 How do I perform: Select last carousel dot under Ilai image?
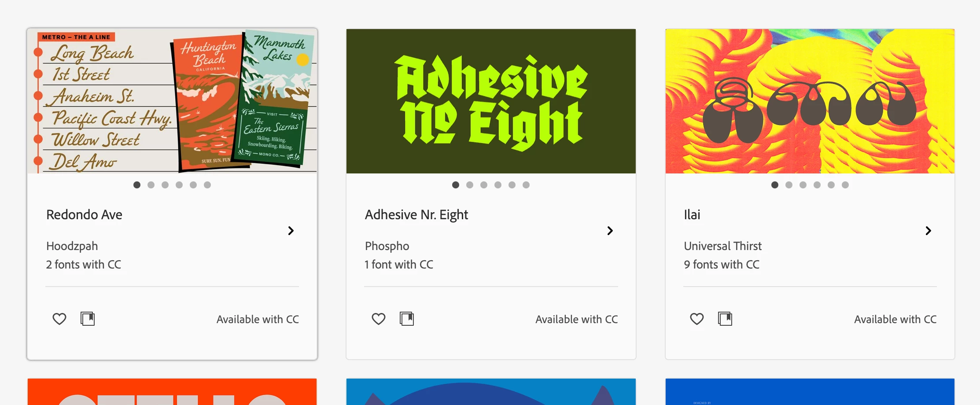pyautogui.click(x=845, y=185)
